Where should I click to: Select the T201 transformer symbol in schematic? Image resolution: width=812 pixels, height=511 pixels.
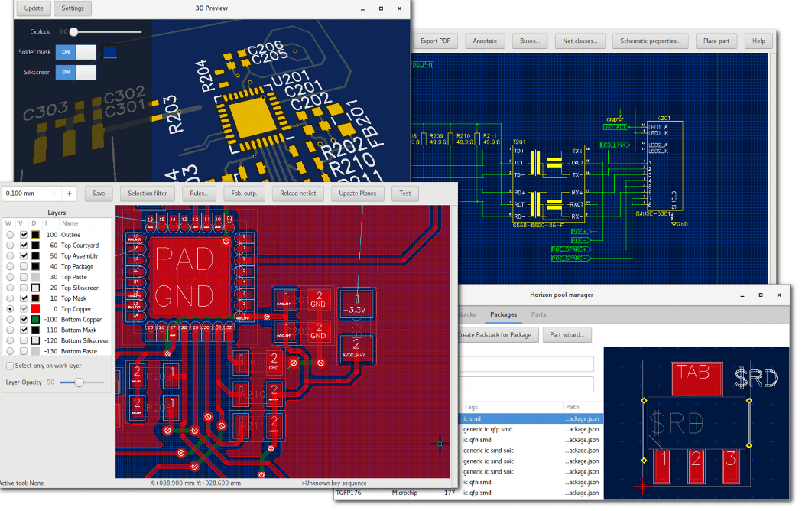tap(548, 184)
